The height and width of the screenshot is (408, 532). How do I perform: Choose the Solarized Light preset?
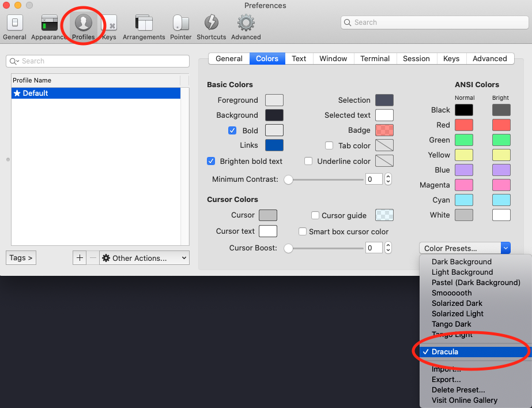[476, 313]
